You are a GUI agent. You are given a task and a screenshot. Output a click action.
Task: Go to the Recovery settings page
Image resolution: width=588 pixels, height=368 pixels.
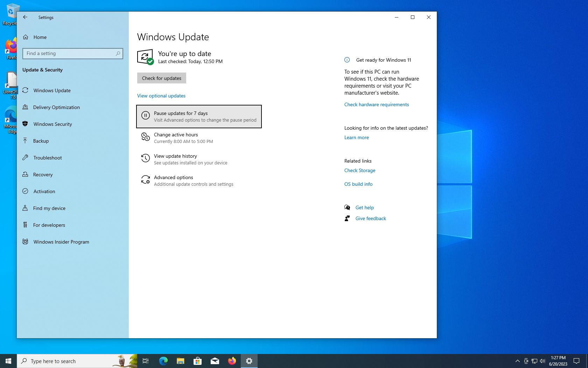pos(43,175)
